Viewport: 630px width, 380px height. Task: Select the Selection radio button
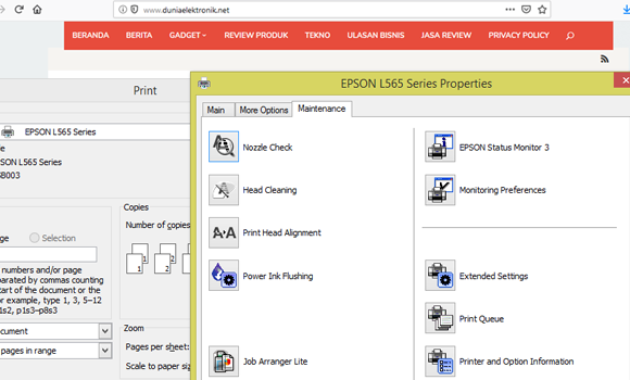34,238
